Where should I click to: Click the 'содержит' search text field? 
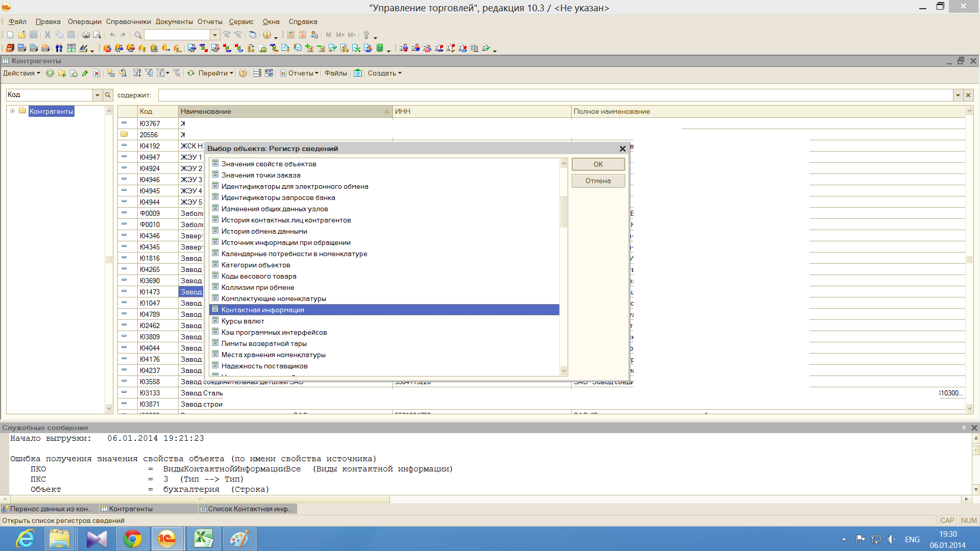coord(555,95)
